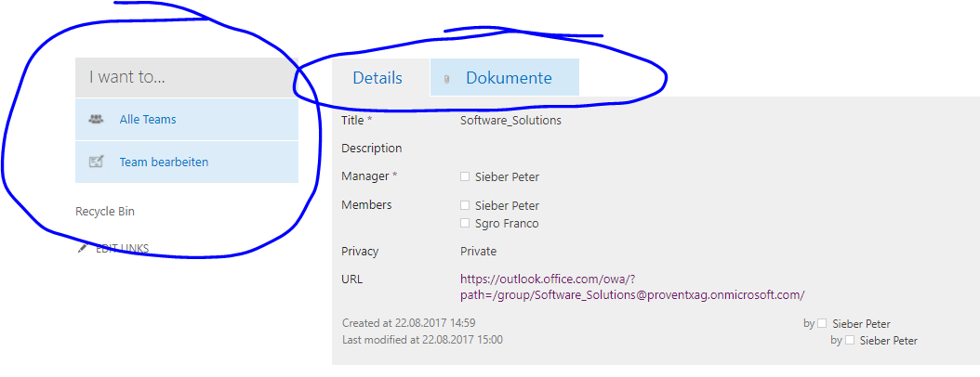Click the people icon beside Alle Teams
980x377 pixels.
[95, 120]
